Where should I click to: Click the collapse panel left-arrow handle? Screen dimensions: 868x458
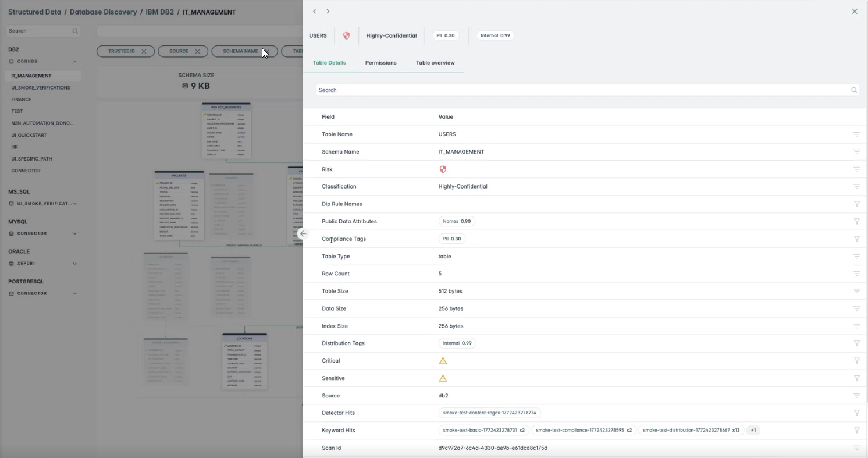tap(303, 233)
